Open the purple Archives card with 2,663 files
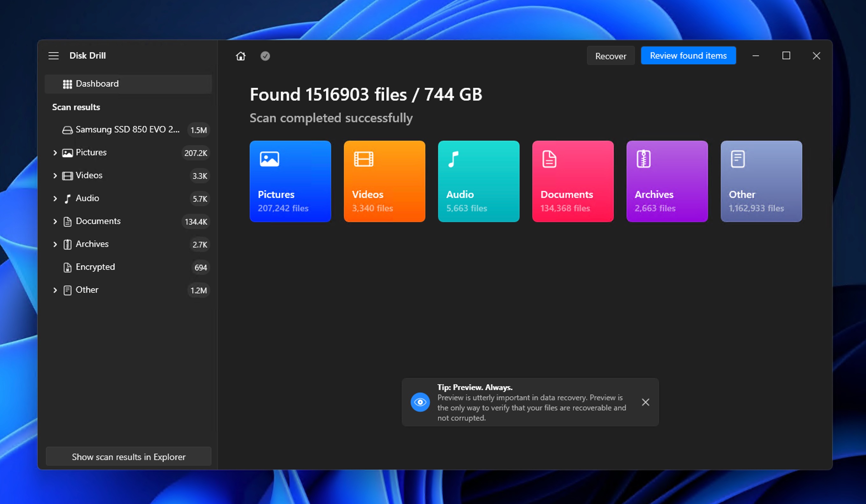Image resolution: width=866 pixels, height=504 pixels. [x=667, y=181]
